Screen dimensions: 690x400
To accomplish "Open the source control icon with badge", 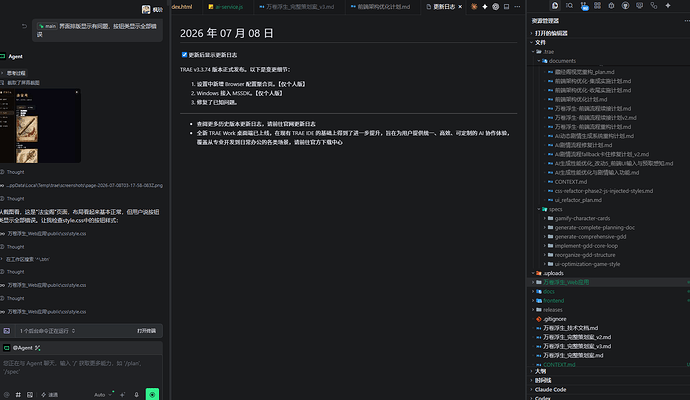I will [x=584, y=6].
